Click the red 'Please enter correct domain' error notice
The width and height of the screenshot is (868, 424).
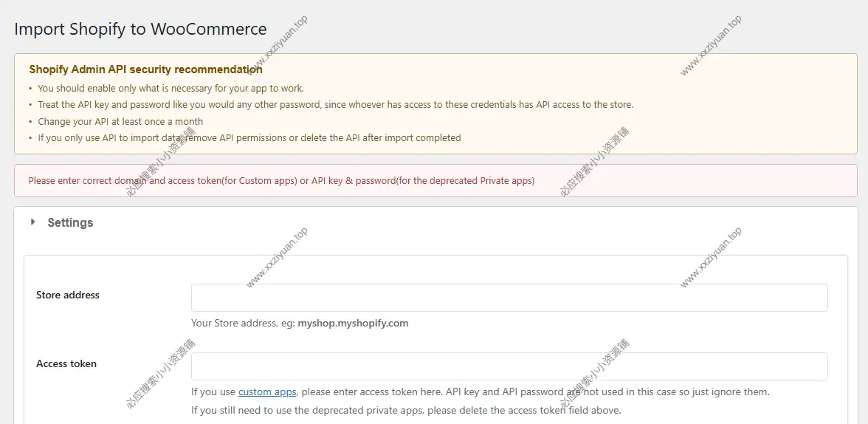coord(281,181)
